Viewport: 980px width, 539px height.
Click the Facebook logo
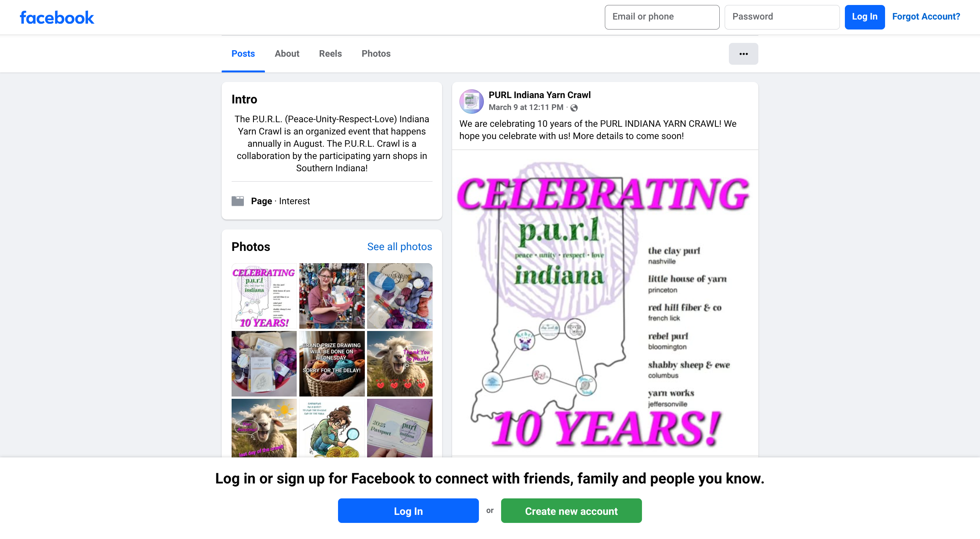click(x=57, y=18)
